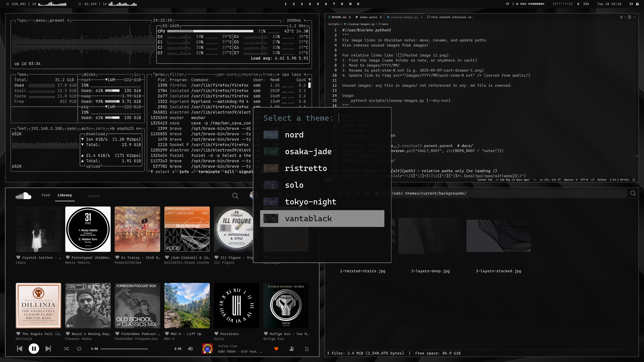This screenshot has height=362, width=644.
Task: Open the play queue list icon
Action: (307, 349)
